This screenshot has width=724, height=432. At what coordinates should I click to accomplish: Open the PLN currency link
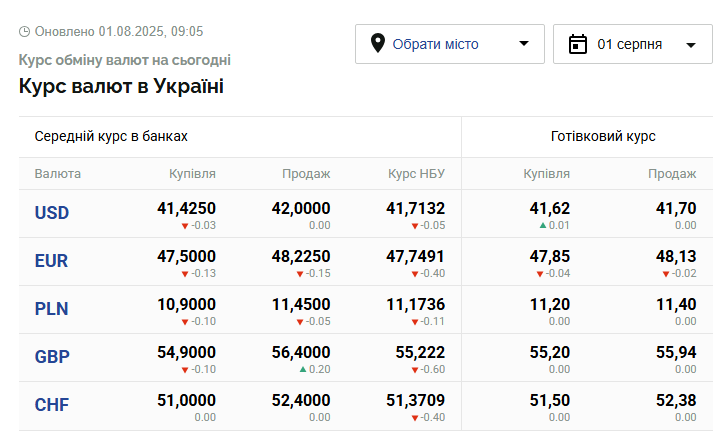(x=52, y=309)
